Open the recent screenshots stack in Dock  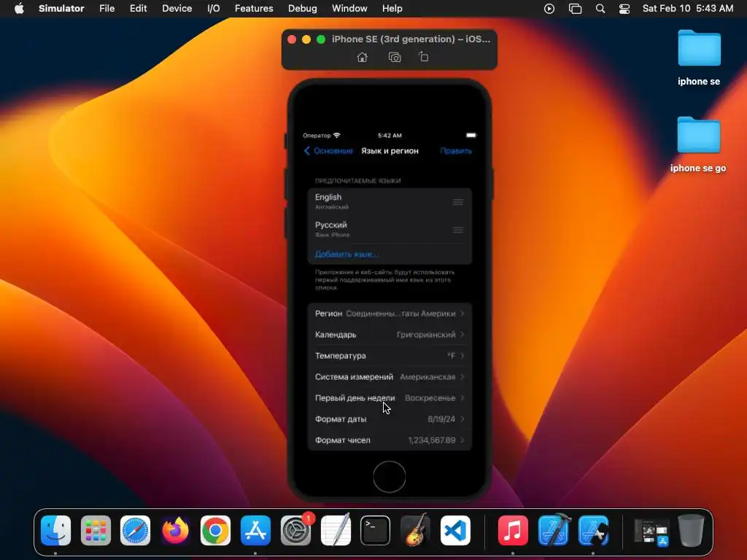(x=651, y=531)
